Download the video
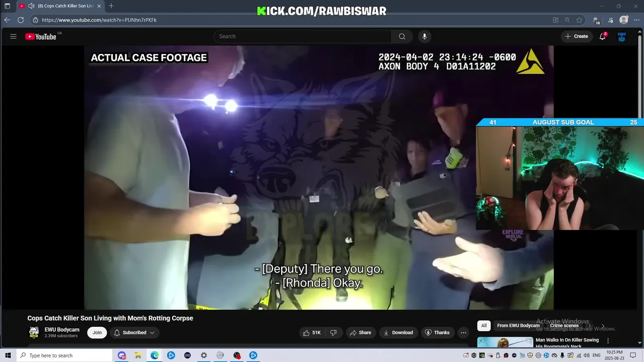The image size is (644, 362). coord(398,332)
